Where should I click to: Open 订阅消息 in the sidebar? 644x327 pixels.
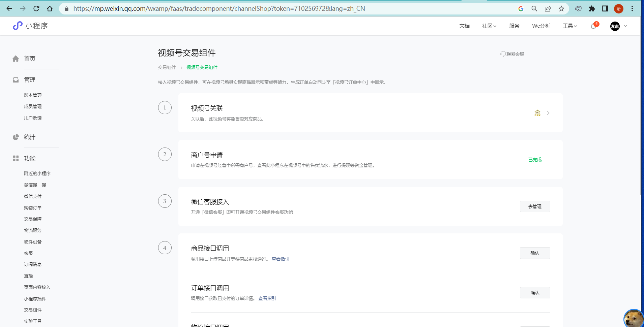click(33, 264)
